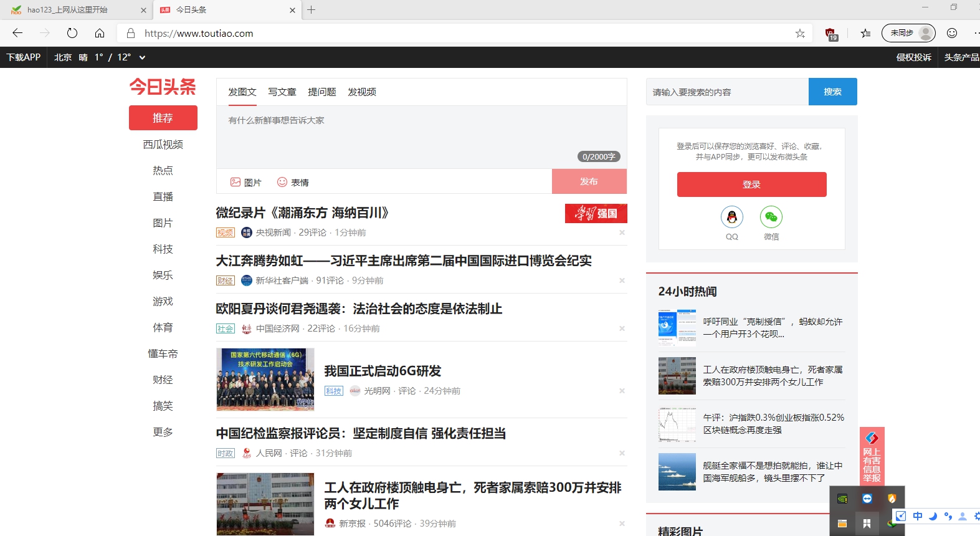Click the 财经 tag under 大江奔腾势如虹
This screenshot has height=536, width=980.
tap(226, 280)
